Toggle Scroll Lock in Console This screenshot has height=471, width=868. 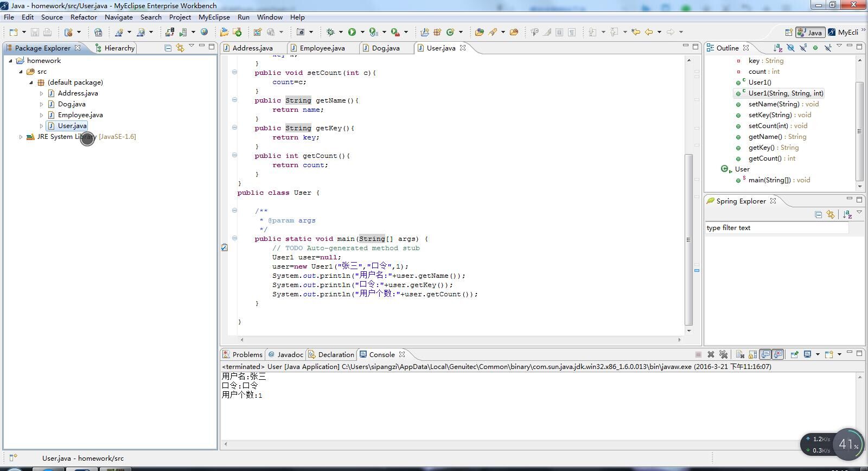pyautogui.click(x=752, y=354)
